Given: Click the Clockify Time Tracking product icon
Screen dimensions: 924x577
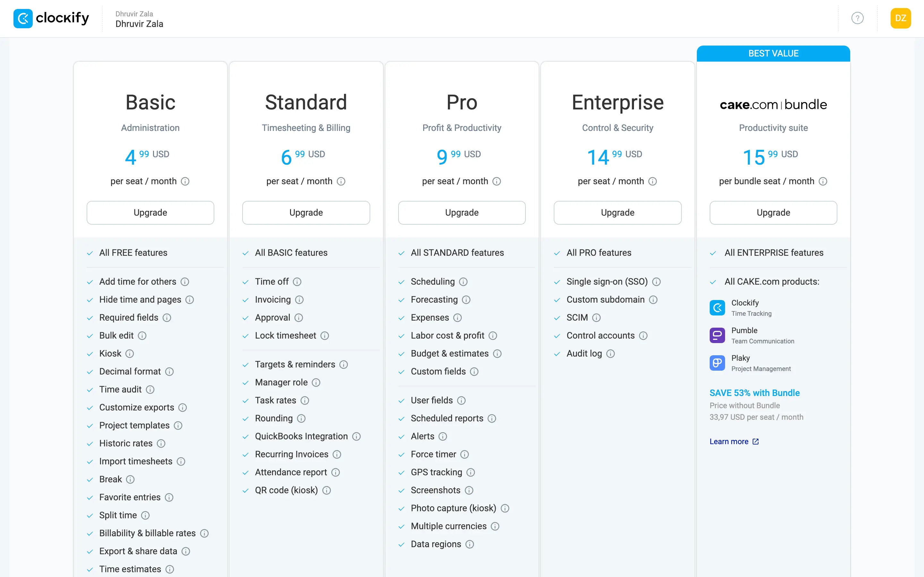Looking at the screenshot, I should 717,307.
